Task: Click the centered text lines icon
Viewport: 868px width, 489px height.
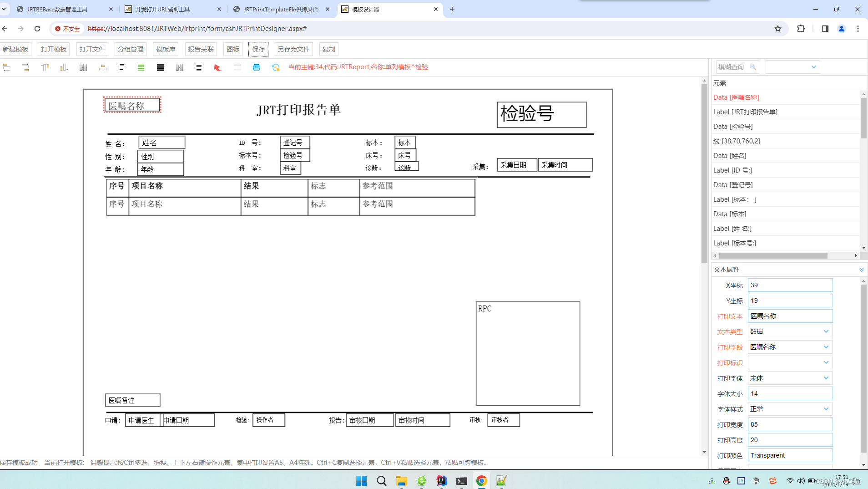Action: click(x=199, y=67)
